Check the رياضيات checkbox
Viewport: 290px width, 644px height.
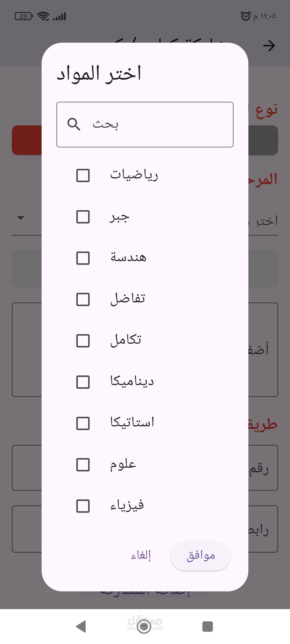83,175
